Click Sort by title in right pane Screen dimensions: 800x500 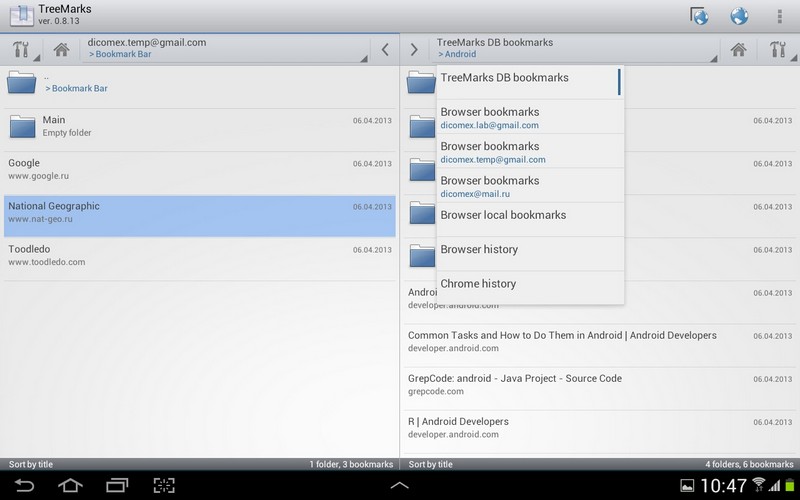(431, 464)
